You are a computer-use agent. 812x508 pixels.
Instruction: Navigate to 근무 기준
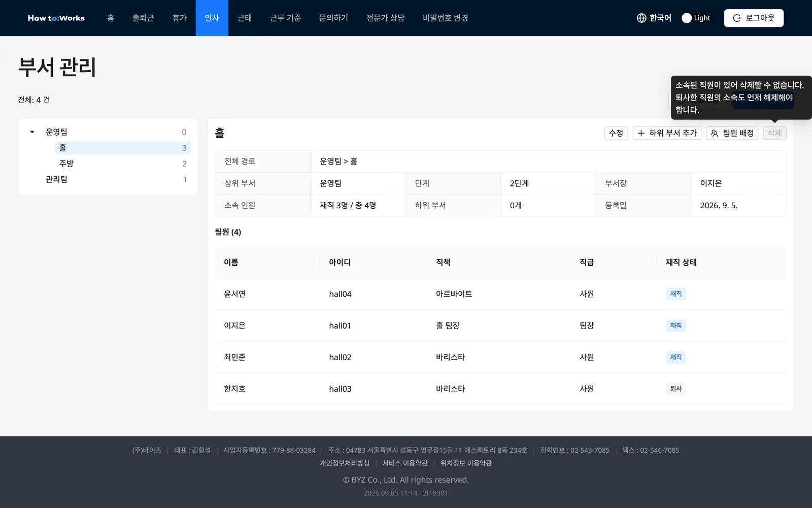coord(285,18)
